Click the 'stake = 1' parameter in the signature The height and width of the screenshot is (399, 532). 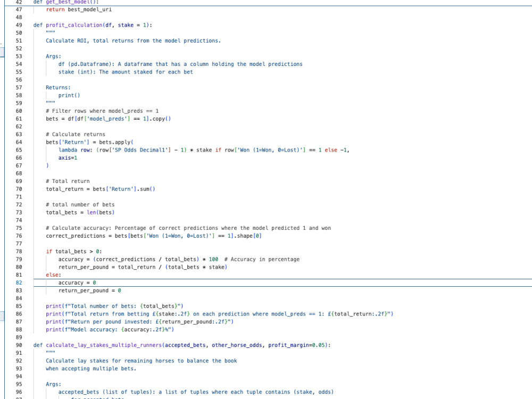(x=131, y=25)
